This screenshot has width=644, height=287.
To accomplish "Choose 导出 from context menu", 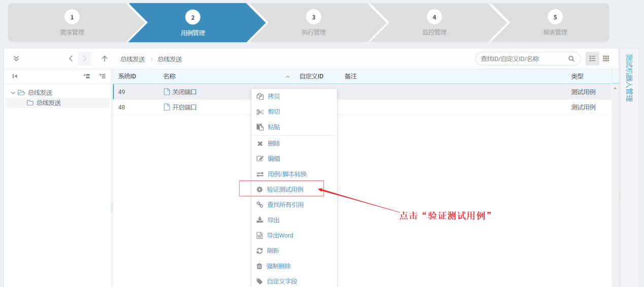I will pyautogui.click(x=294, y=220).
